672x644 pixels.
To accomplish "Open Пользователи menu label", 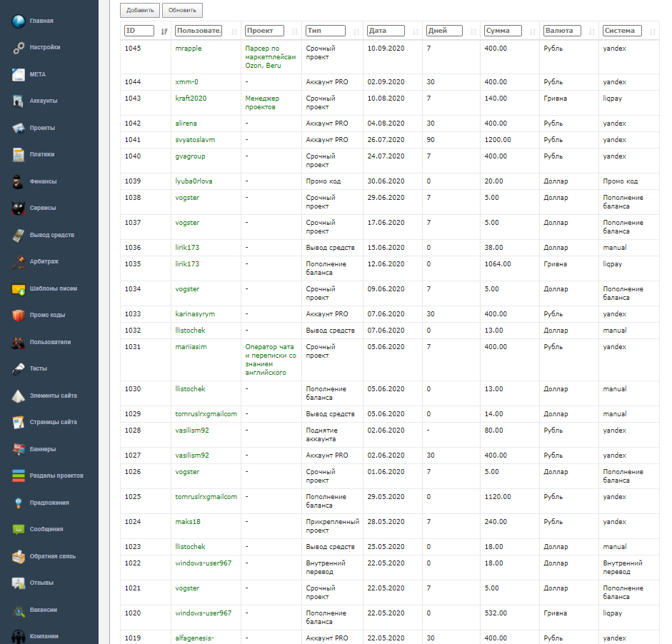I will (x=50, y=343).
